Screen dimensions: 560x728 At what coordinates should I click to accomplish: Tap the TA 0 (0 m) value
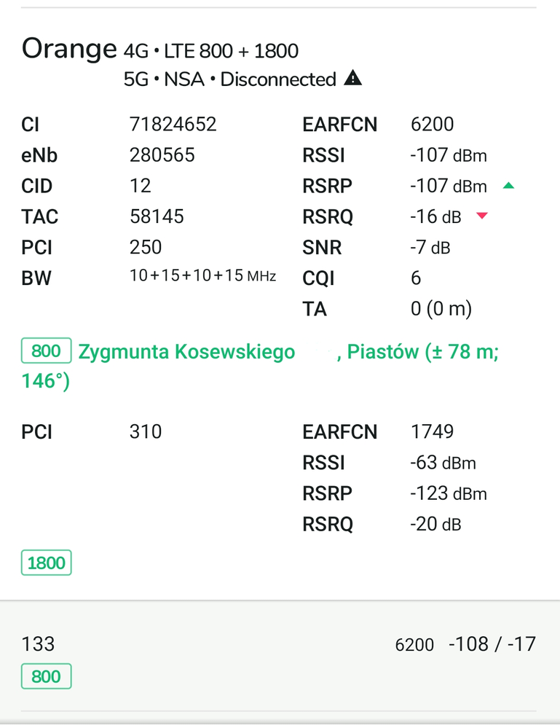pos(441,309)
